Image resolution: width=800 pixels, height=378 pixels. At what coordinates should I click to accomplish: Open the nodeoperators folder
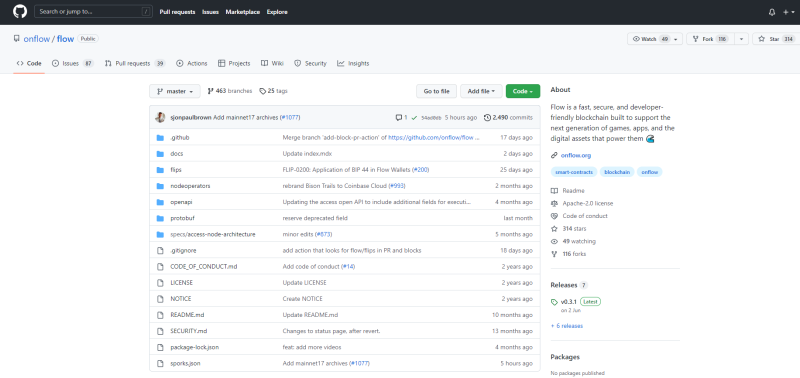(190, 186)
